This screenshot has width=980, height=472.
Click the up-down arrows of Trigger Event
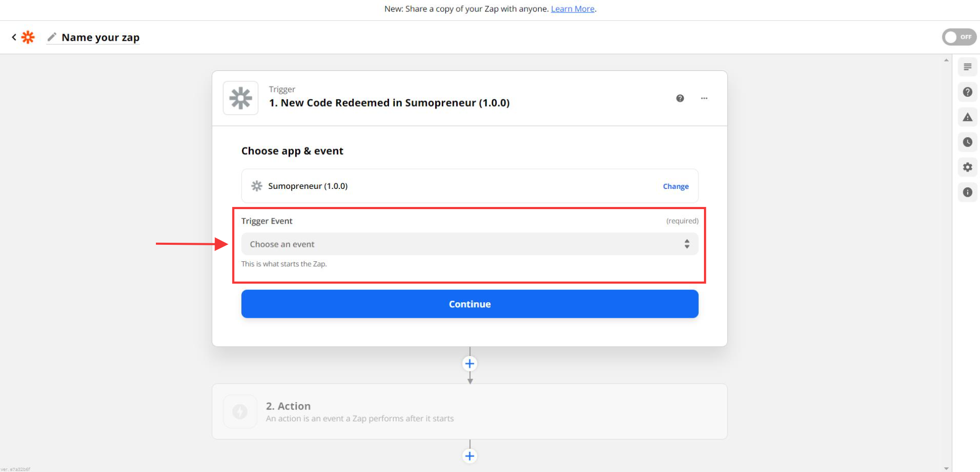(687, 244)
